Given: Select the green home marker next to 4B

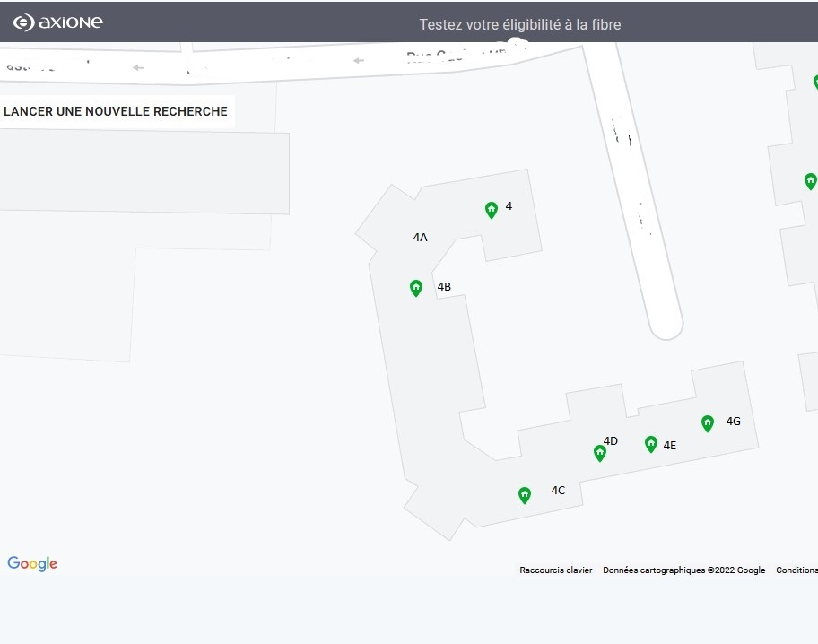Looking at the screenshot, I should coord(416,288).
